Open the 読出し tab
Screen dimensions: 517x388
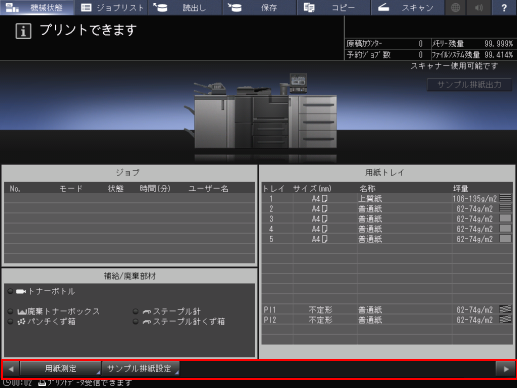(x=185, y=7)
